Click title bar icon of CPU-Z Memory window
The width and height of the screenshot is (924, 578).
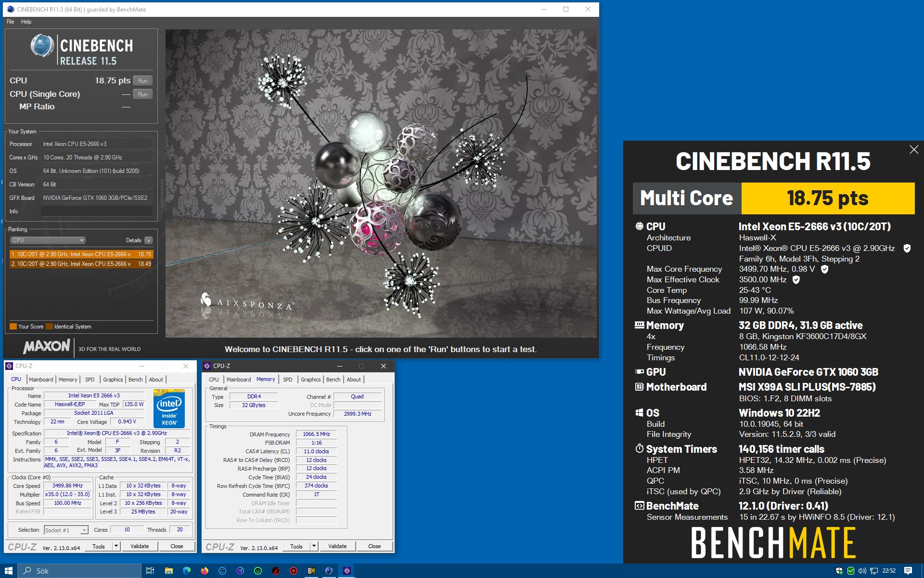(207, 366)
